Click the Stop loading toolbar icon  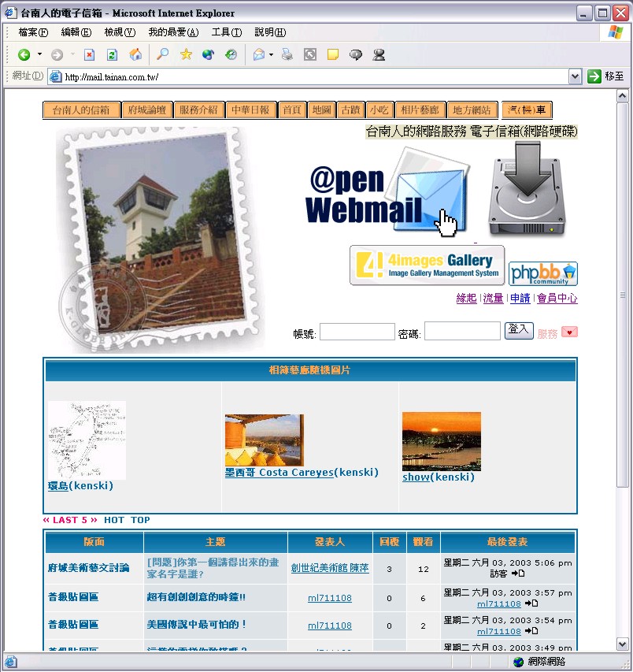[89, 55]
